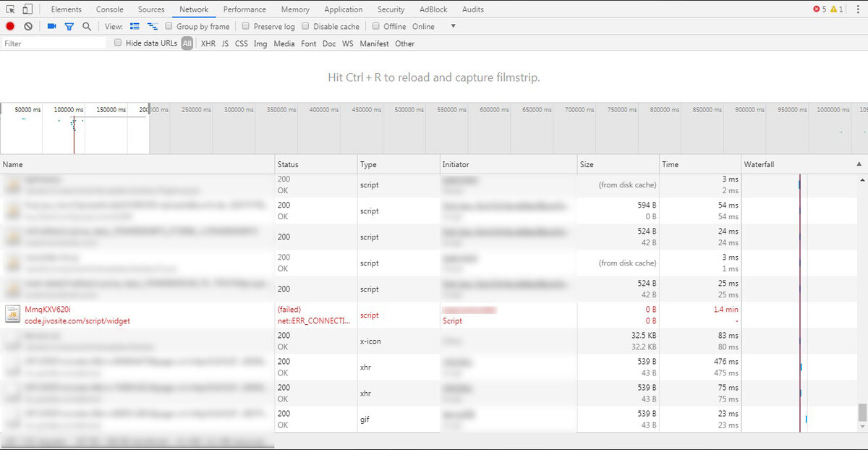Filter requests by Doc
The image size is (868, 450).
(x=329, y=43)
